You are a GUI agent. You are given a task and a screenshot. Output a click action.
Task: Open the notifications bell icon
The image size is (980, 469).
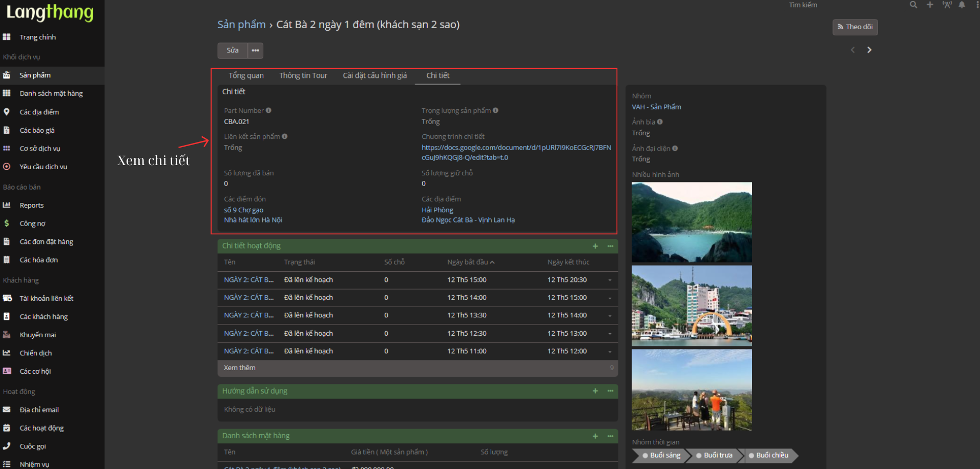(x=962, y=5)
